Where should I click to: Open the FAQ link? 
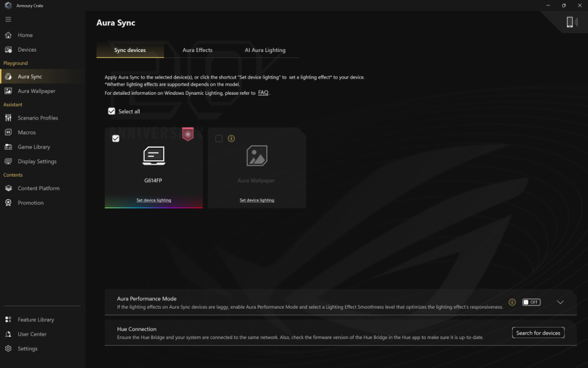click(263, 93)
